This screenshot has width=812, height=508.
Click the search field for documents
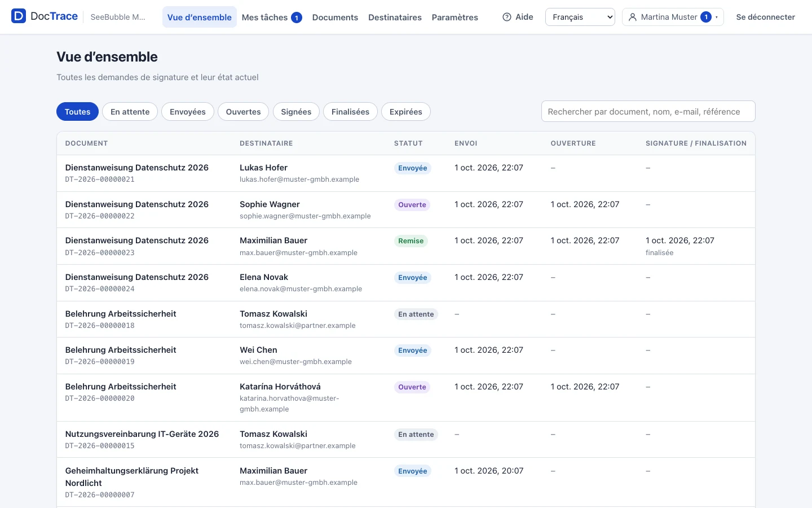pyautogui.click(x=648, y=112)
